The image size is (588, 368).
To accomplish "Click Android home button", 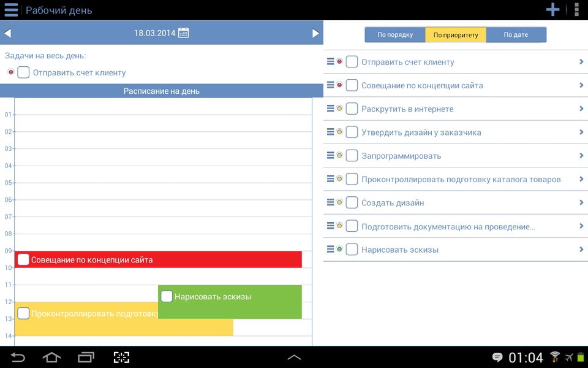I will [x=51, y=357].
